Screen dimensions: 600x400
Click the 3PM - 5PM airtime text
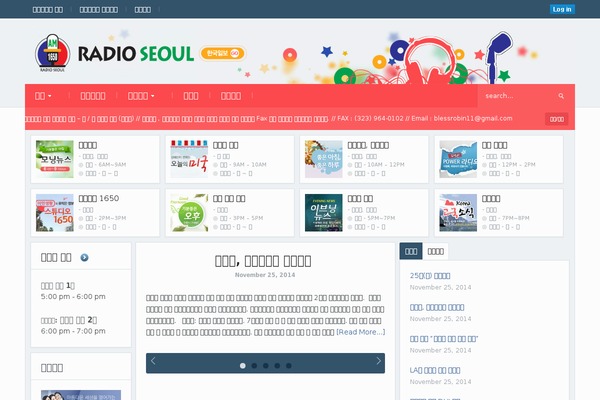coord(248,218)
